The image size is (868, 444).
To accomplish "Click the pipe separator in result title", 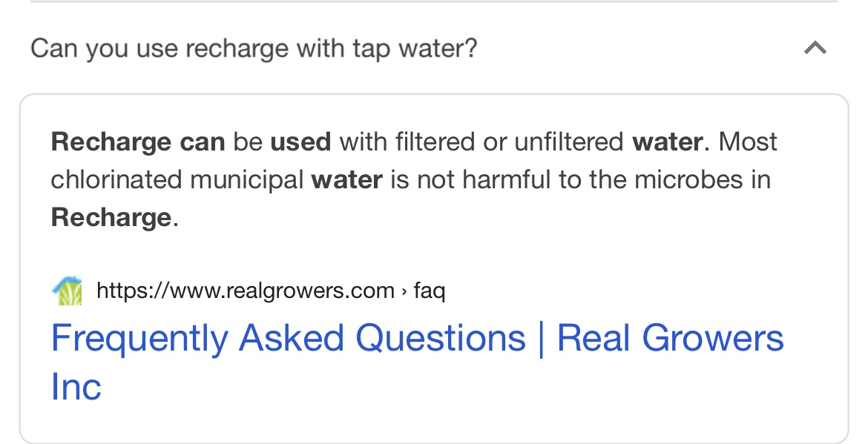I will click(541, 338).
